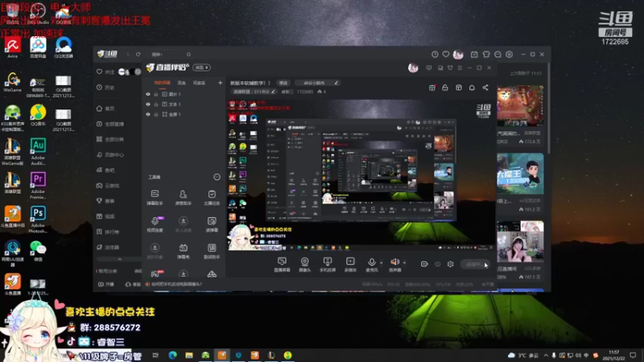
Task: Open the gift box icon with red dot
Action: tap(432, 88)
